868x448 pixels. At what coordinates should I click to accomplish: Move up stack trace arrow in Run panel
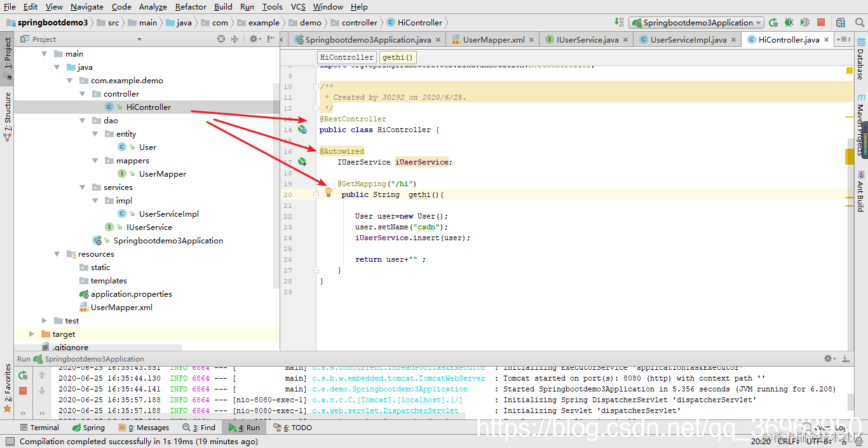tap(43, 375)
